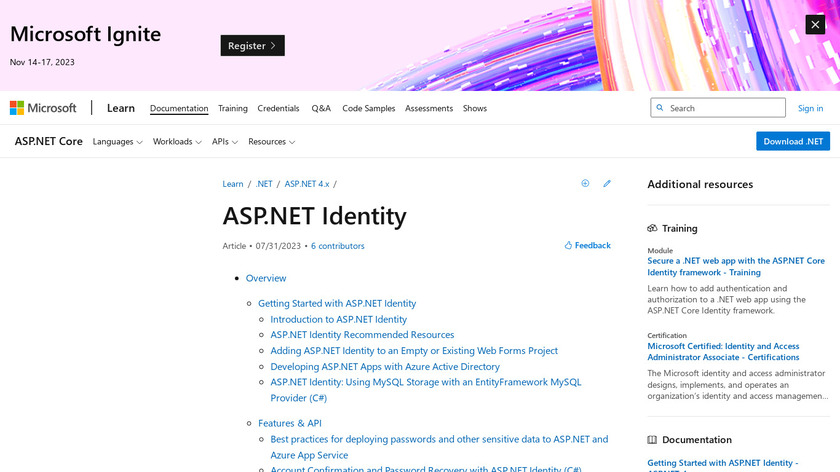Image resolution: width=840 pixels, height=472 pixels.
Task: Open best practices for deploying passwords link
Action: click(439, 447)
